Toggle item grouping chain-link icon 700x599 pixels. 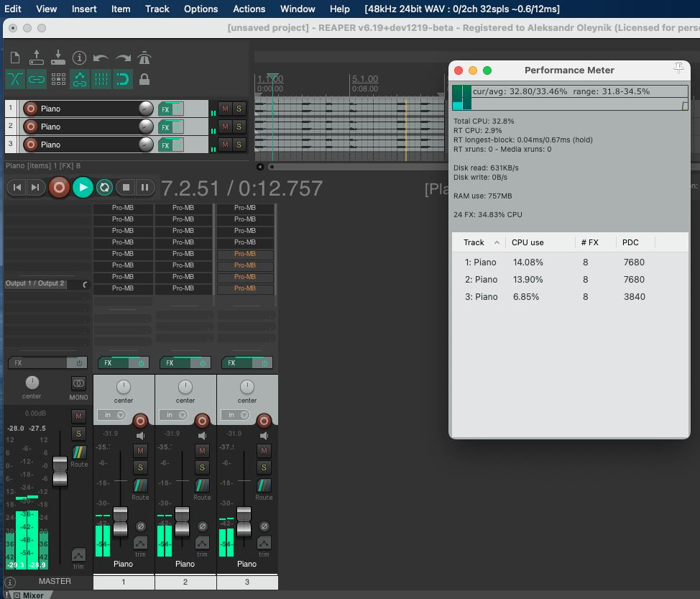36,80
